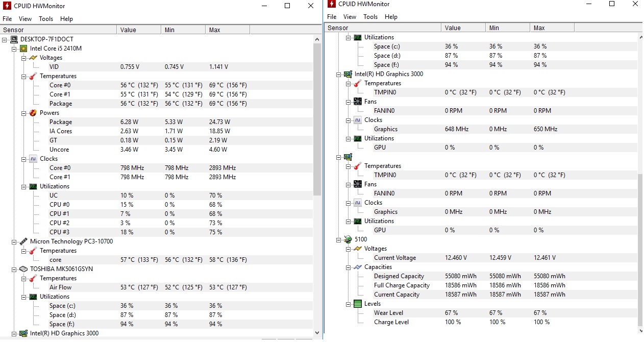Click the Levels green icon under battery 5100
Screen dimensions: 644x342
tap(358, 304)
